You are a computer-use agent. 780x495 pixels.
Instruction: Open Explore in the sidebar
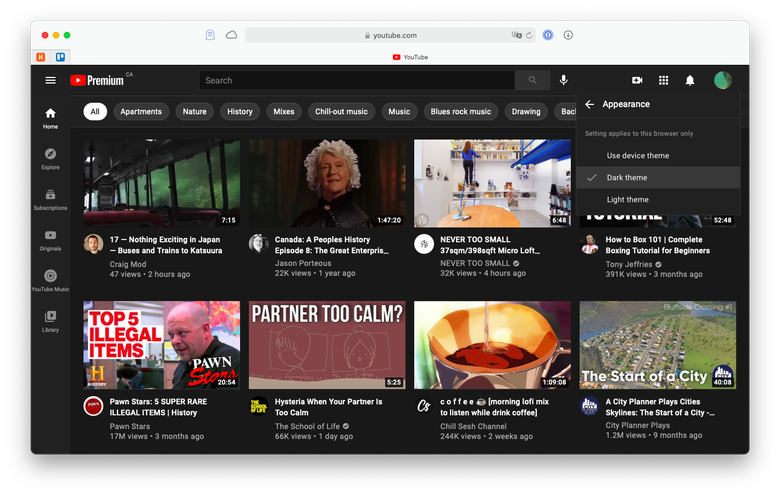(50, 159)
